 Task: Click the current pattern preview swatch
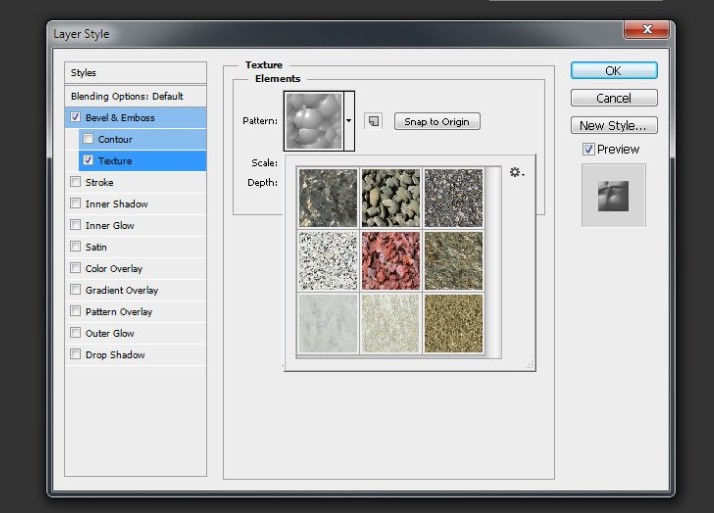(x=313, y=120)
